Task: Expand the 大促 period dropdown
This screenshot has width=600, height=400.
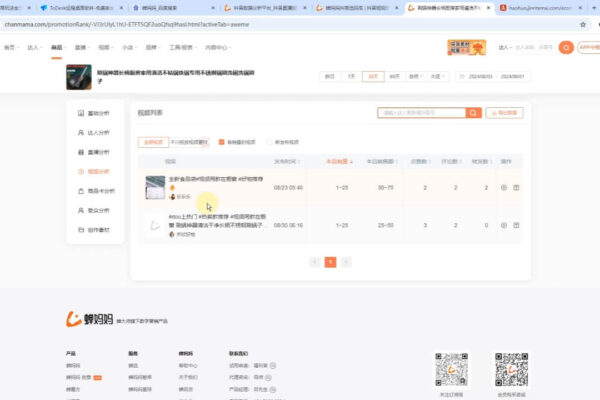Action: coord(437,77)
